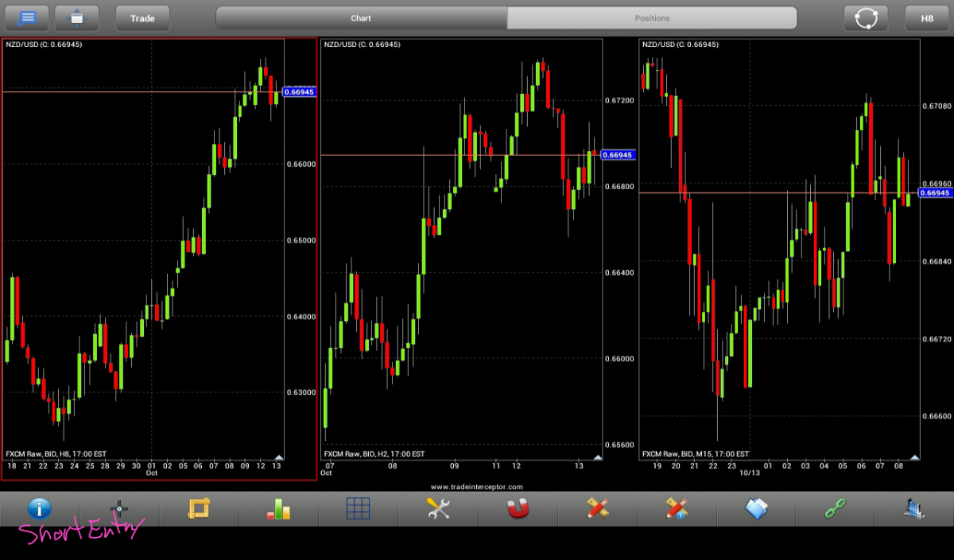Image resolution: width=954 pixels, height=560 pixels.
Task: Click the H8 chart 0.66945 price tag
Action: click(300, 92)
